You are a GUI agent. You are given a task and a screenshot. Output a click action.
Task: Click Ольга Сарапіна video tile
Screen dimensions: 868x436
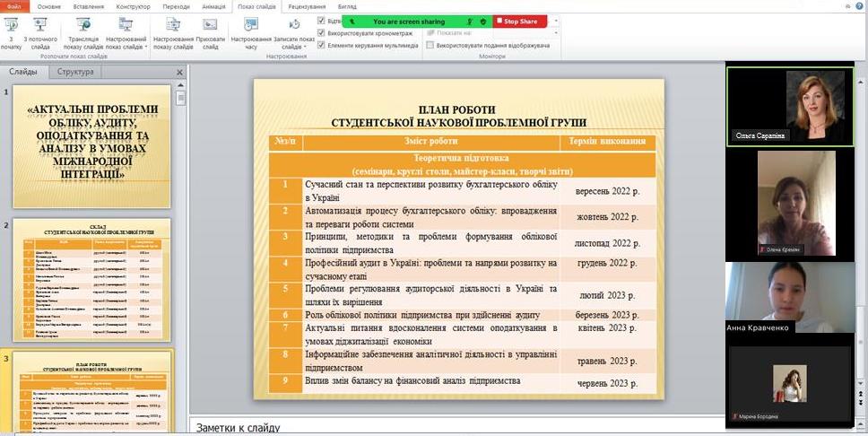click(791, 107)
